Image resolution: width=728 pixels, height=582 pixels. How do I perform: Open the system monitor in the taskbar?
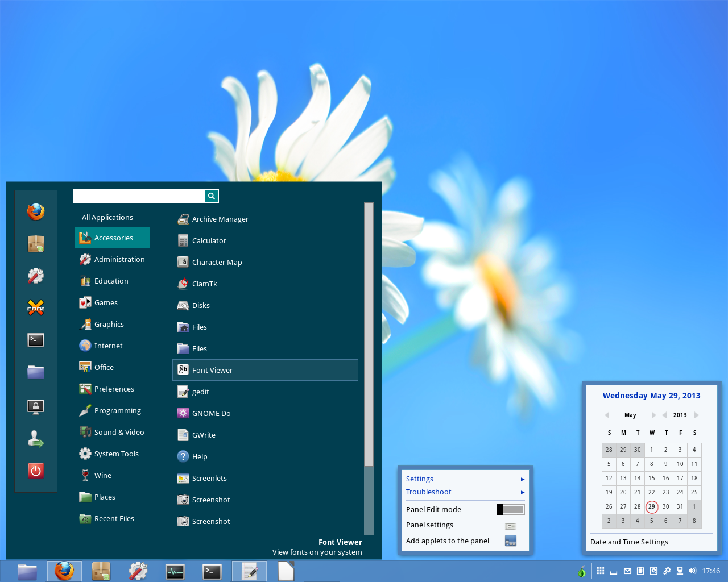point(175,571)
